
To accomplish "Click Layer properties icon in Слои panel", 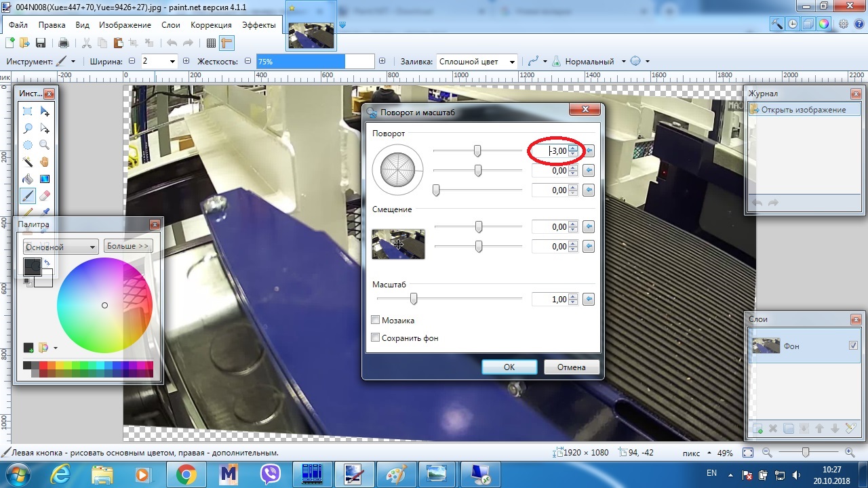I will [850, 428].
